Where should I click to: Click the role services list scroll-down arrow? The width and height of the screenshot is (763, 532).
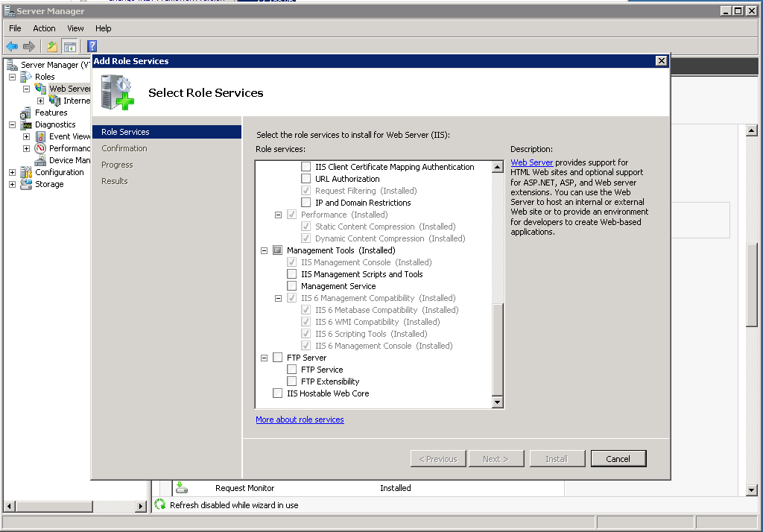497,402
